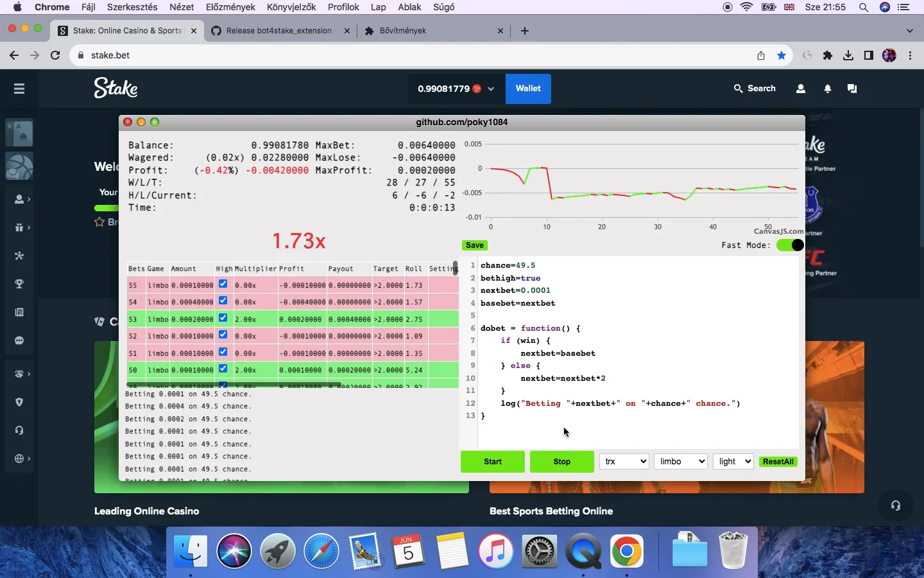Uncheck the High checkbox for bet 55

coord(223,284)
